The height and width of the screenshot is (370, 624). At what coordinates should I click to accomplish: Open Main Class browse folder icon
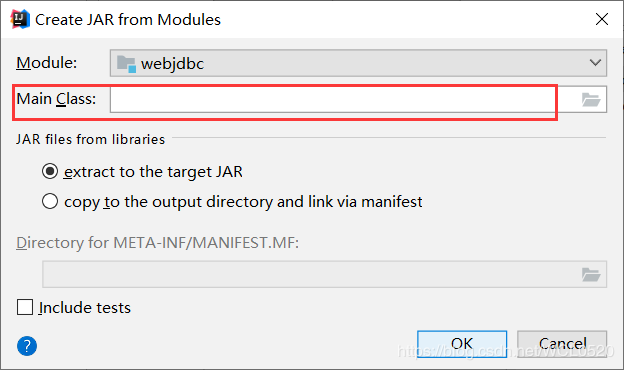[591, 99]
